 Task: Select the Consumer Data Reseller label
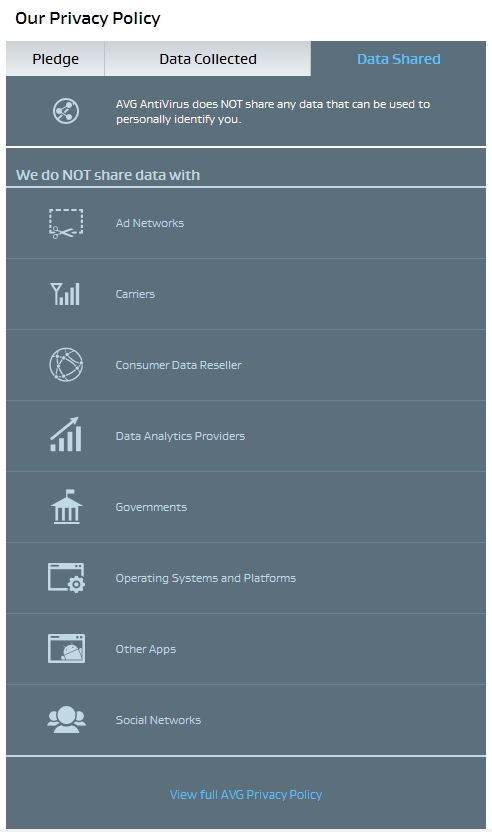click(178, 365)
